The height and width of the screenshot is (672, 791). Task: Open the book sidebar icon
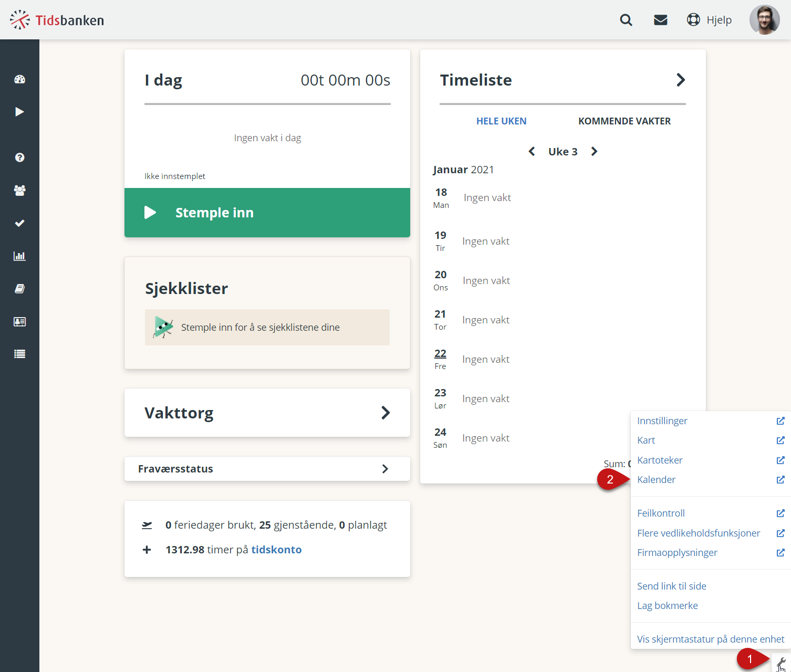click(19, 289)
